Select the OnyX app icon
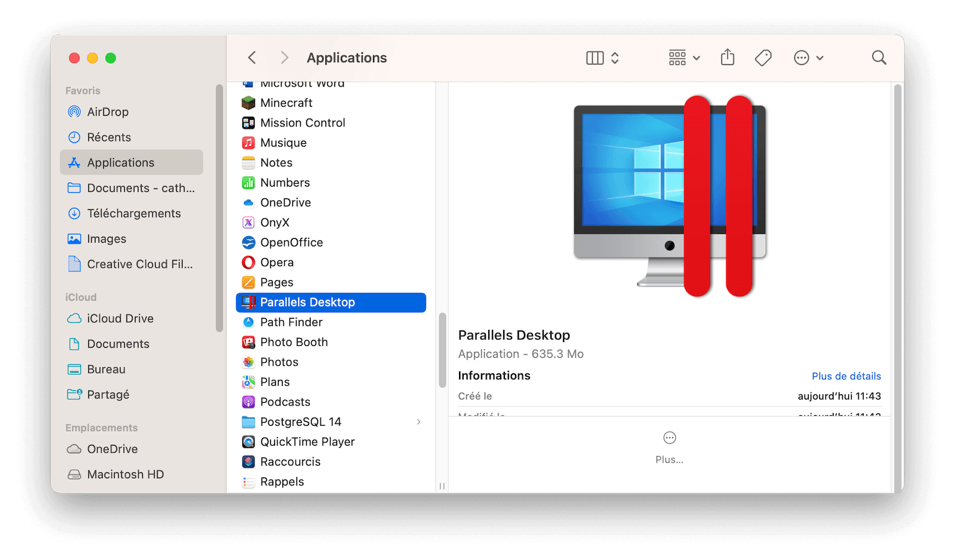The image size is (955, 560). [248, 222]
